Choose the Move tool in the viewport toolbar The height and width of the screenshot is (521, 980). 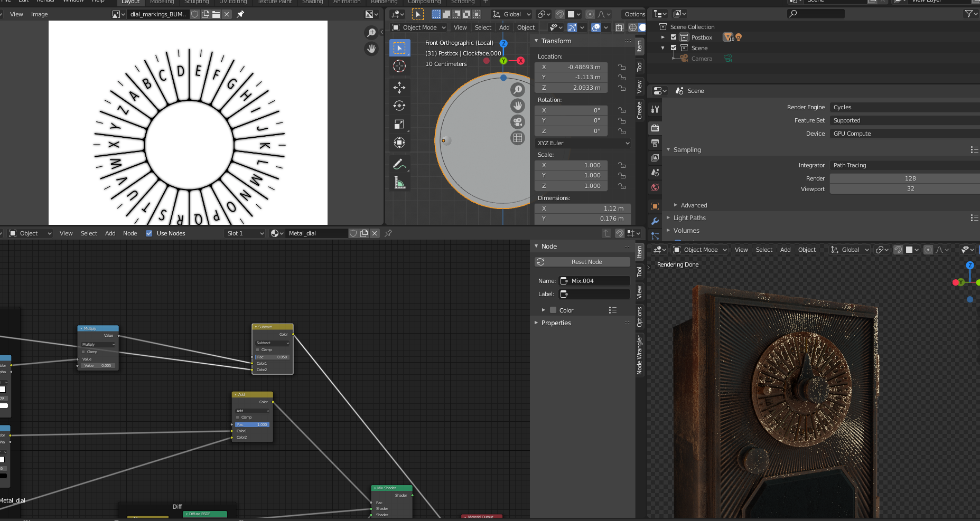399,87
